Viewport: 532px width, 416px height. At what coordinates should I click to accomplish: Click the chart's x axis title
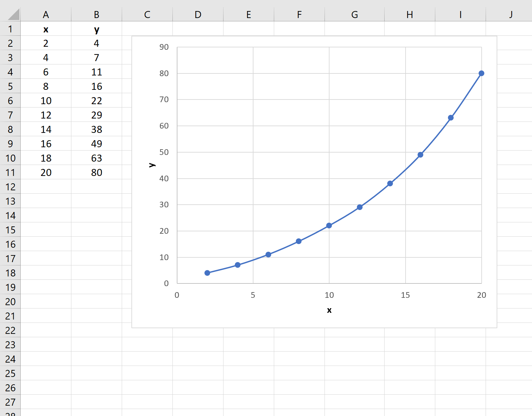(329, 310)
